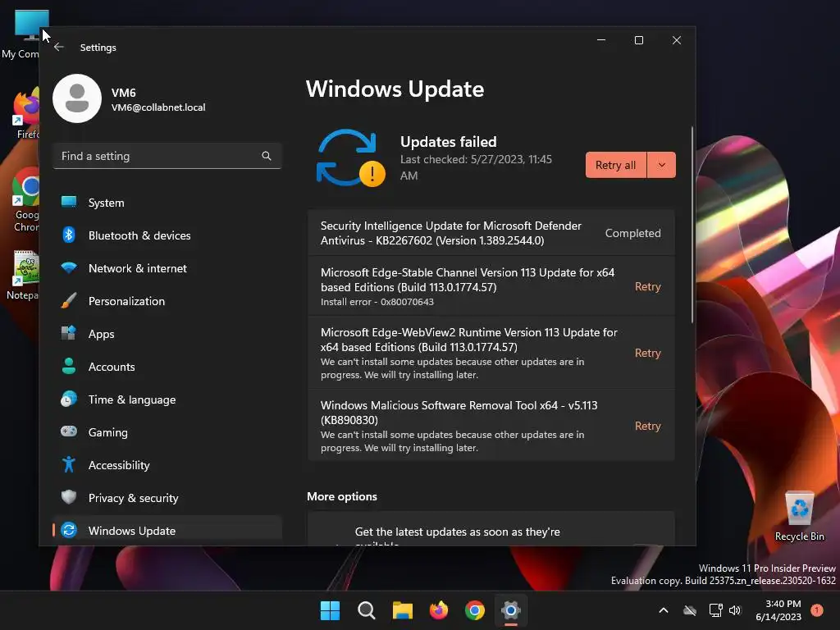This screenshot has width=840, height=630.
Task: Click the Install error 0x80070643 text
Action: 377,302
